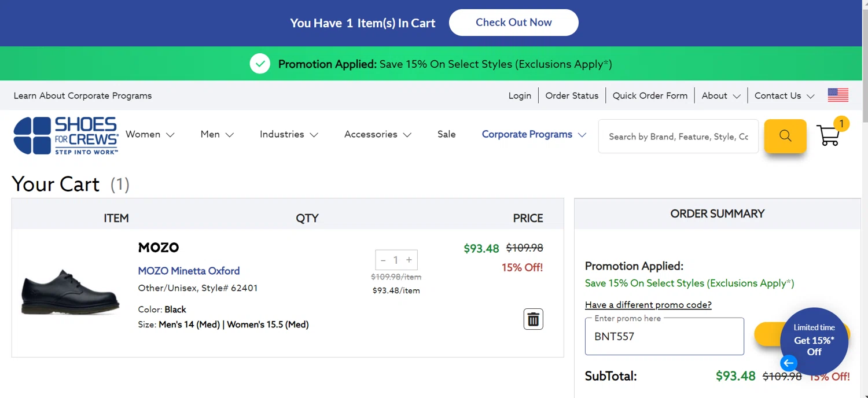Viewport: 868px width, 398px height.
Task: Click the Style# 62401 text
Action: coord(229,288)
